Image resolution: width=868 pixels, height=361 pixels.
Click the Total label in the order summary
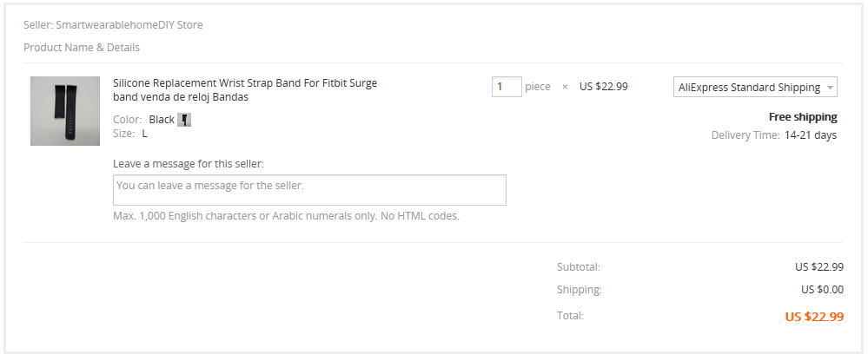(570, 316)
